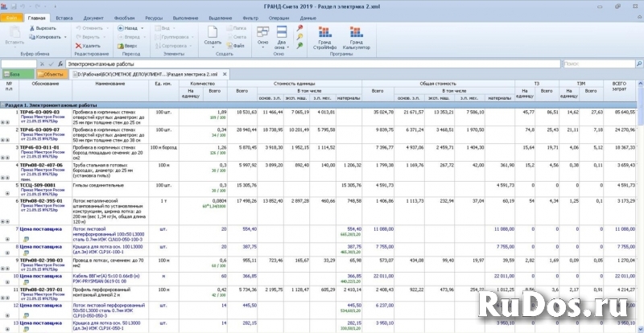This screenshot has width=644, height=333.
Task: Click the formula fx icon
Action: point(61,63)
